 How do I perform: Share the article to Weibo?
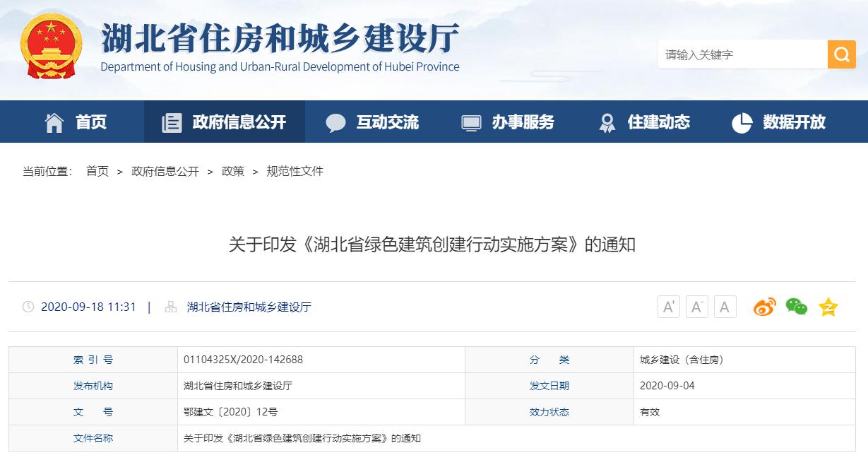[x=764, y=307]
